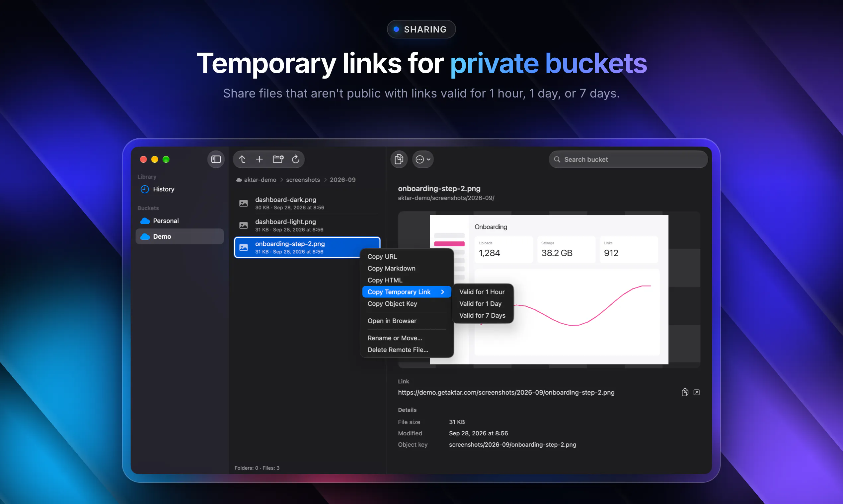Click the magnifier icon in search field
The height and width of the screenshot is (504, 843).
tap(557, 159)
